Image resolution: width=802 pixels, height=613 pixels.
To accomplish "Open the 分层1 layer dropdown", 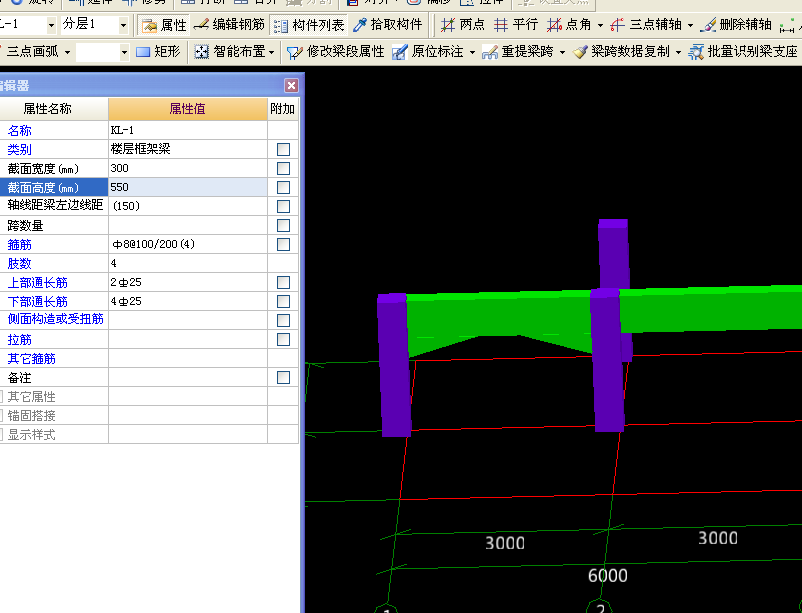I will [123, 25].
